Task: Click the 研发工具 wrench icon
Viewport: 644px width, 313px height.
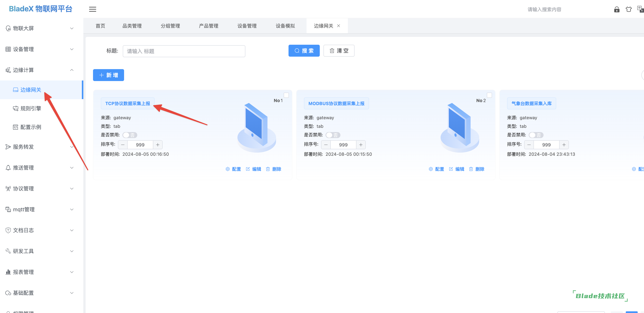Action: click(8, 251)
